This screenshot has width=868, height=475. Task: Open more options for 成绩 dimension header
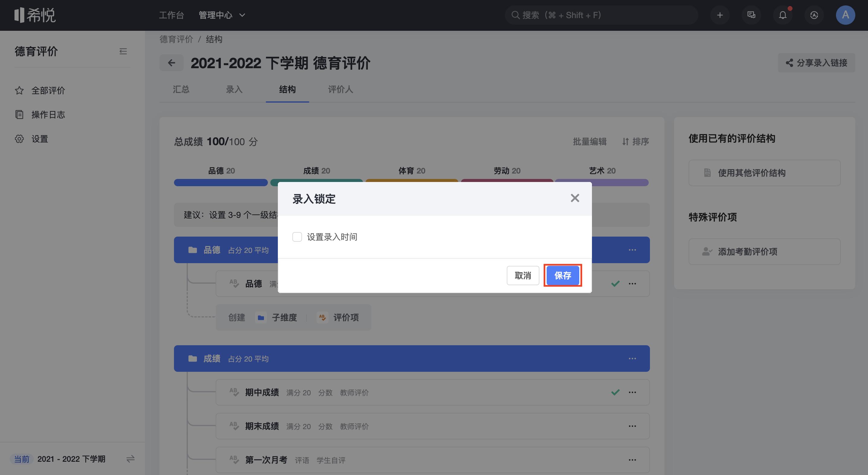coord(632,359)
